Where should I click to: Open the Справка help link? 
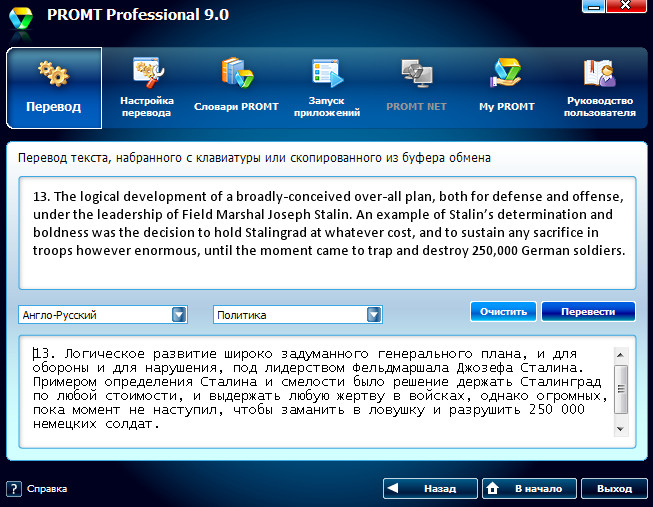[47, 489]
